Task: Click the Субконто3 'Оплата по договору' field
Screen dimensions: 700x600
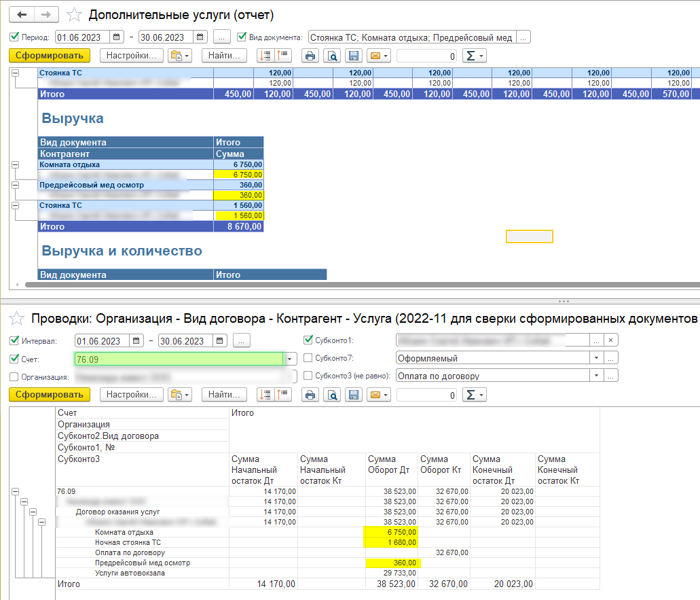Action: coord(492,376)
